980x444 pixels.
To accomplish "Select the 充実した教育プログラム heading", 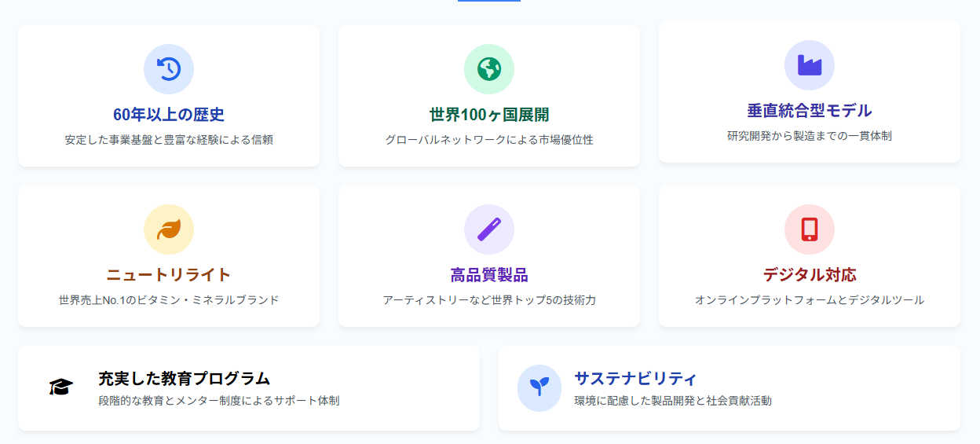I will coord(184,378).
